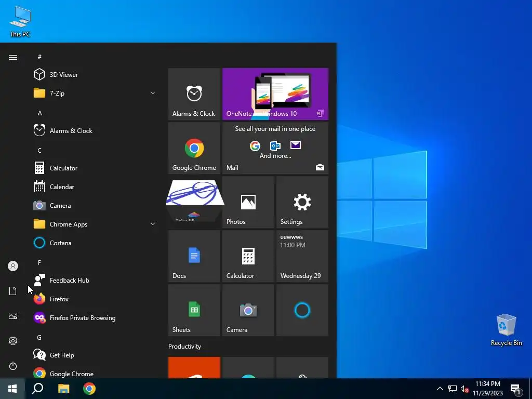Click the Cortana circle tile
Screen dimensions: 532x399
point(302,310)
